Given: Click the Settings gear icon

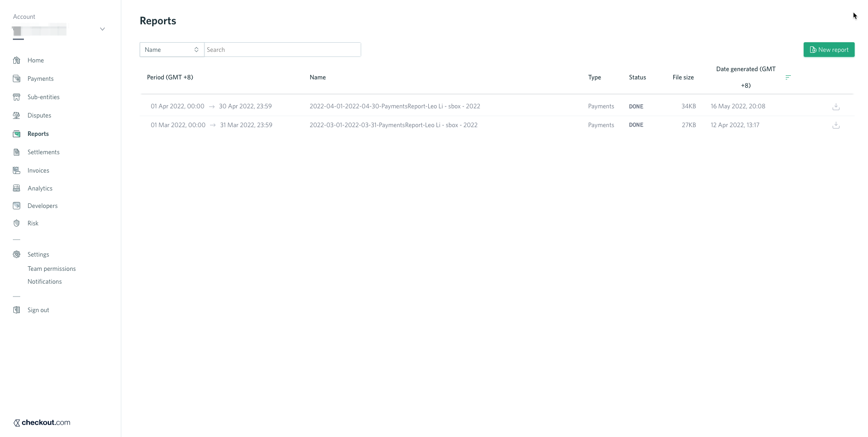Looking at the screenshot, I should pyautogui.click(x=17, y=254).
